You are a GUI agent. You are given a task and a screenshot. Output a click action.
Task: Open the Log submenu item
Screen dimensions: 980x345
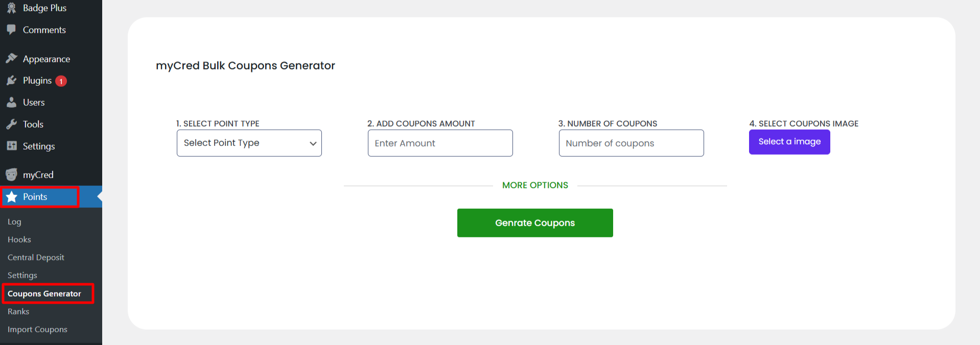click(x=14, y=222)
